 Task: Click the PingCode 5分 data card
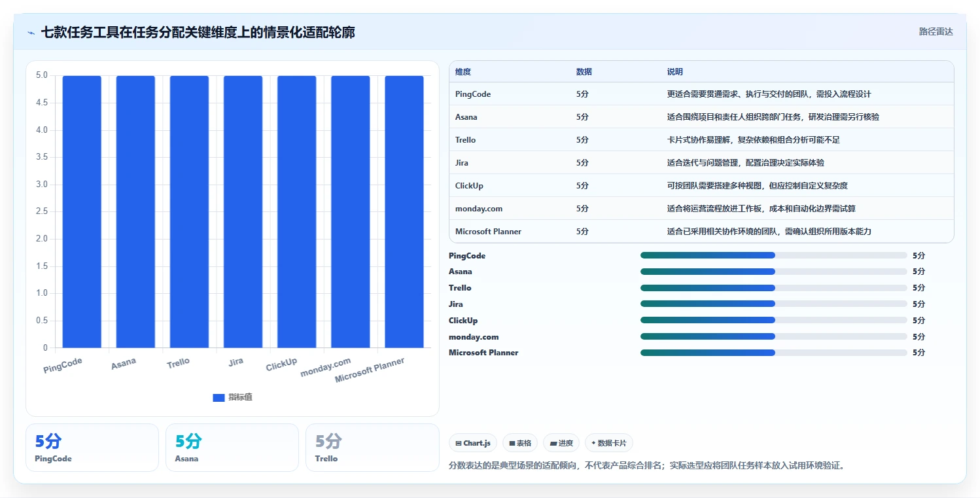coord(92,448)
